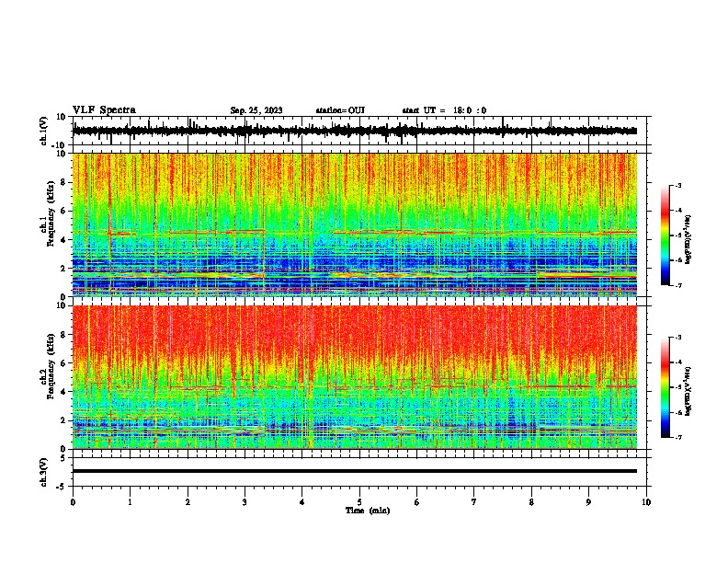The width and height of the screenshot is (728, 563).
Task: Click time axis tick label "7"
Action: tap(474, 502)
